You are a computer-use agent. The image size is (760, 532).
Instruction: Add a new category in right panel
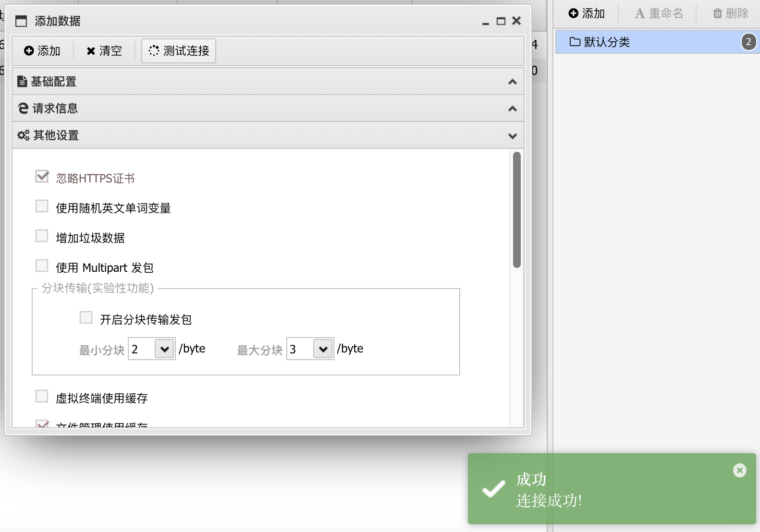click(x=587, y=13)
